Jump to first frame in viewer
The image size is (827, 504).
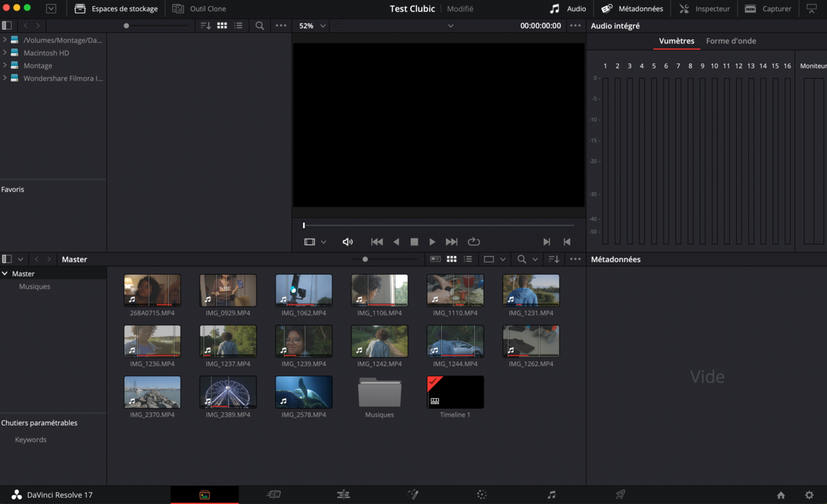377,242
